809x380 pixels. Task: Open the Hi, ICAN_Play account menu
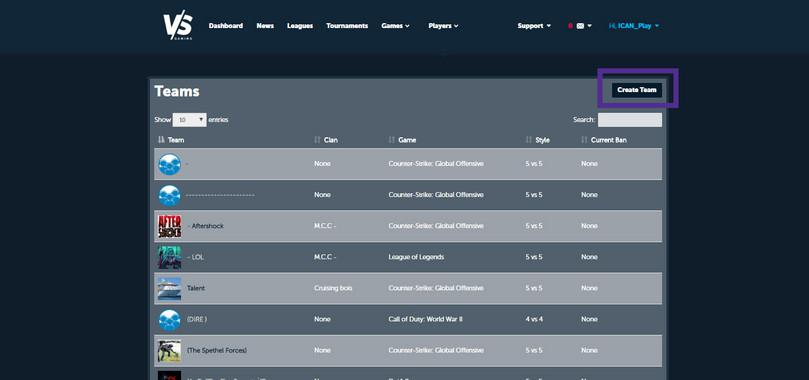click(x=634, y=26)
